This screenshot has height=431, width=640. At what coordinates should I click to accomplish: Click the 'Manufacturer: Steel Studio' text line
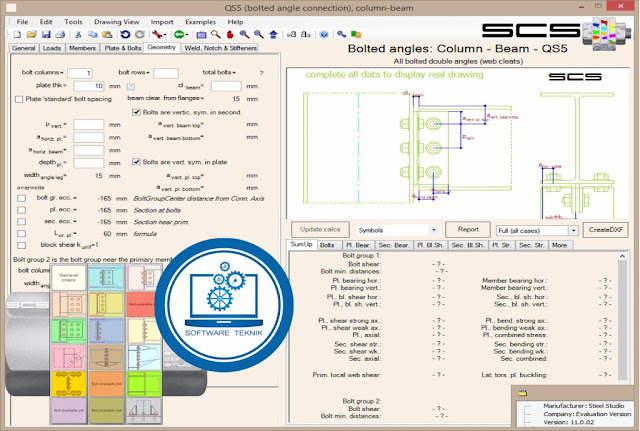[584, 406]
